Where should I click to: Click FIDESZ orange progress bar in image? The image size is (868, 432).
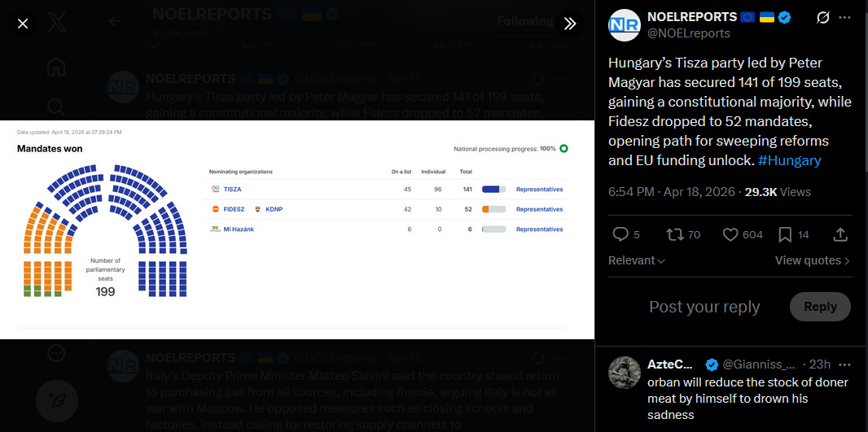(493, 209)
